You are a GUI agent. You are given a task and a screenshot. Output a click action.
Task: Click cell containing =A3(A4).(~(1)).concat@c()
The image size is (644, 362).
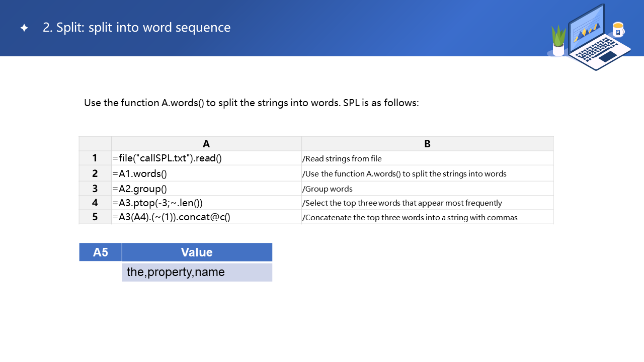(172, 217)
